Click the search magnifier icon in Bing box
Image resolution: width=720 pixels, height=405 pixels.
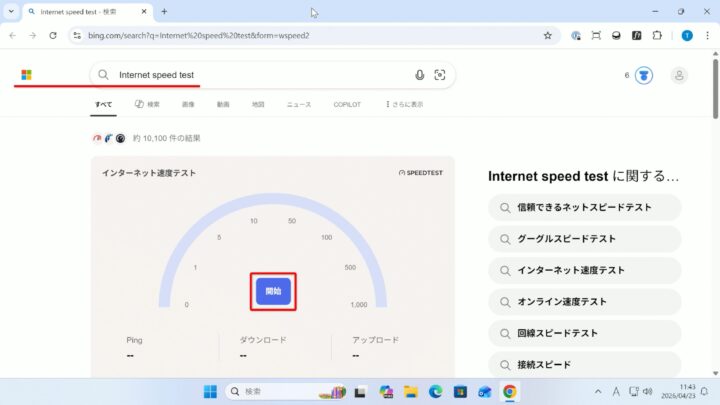(x=103, y=75)
